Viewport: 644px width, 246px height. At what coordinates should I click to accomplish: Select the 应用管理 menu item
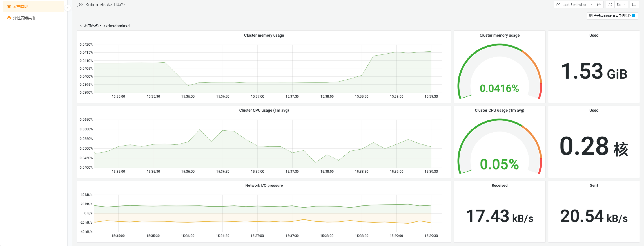point(21,6)
